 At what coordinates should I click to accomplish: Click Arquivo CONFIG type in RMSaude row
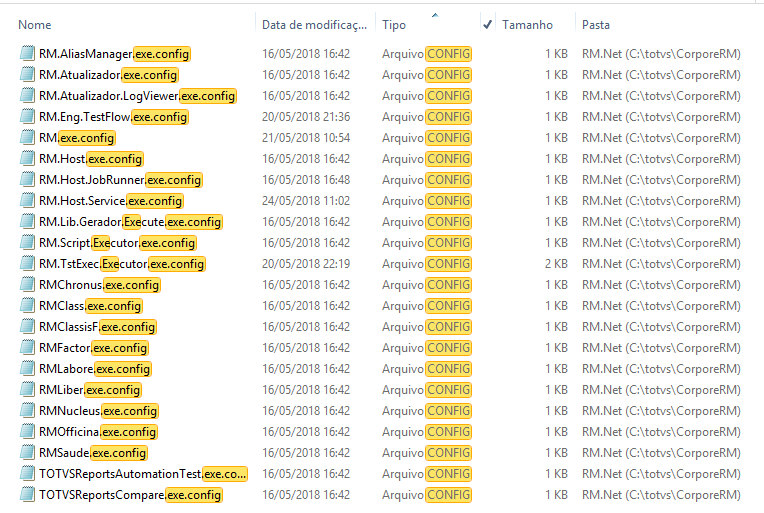coord(427,453)
